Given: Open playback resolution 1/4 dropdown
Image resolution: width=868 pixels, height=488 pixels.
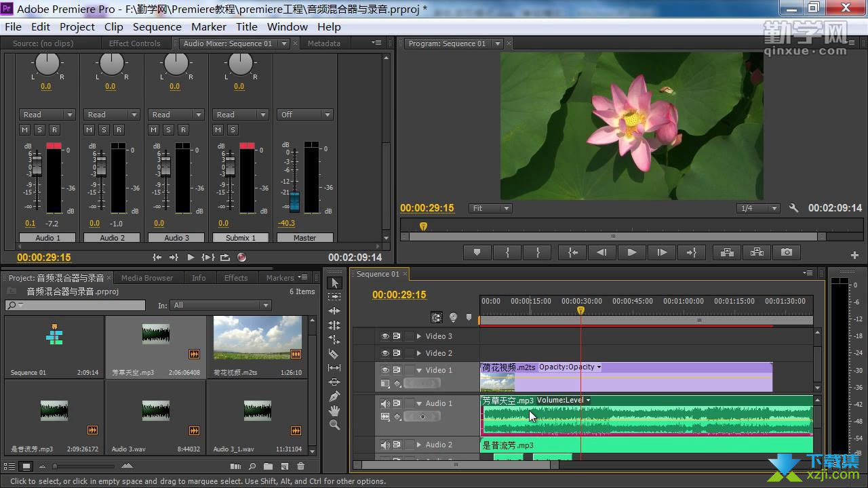Looking at the screenshot, I should tap(759, 209).
